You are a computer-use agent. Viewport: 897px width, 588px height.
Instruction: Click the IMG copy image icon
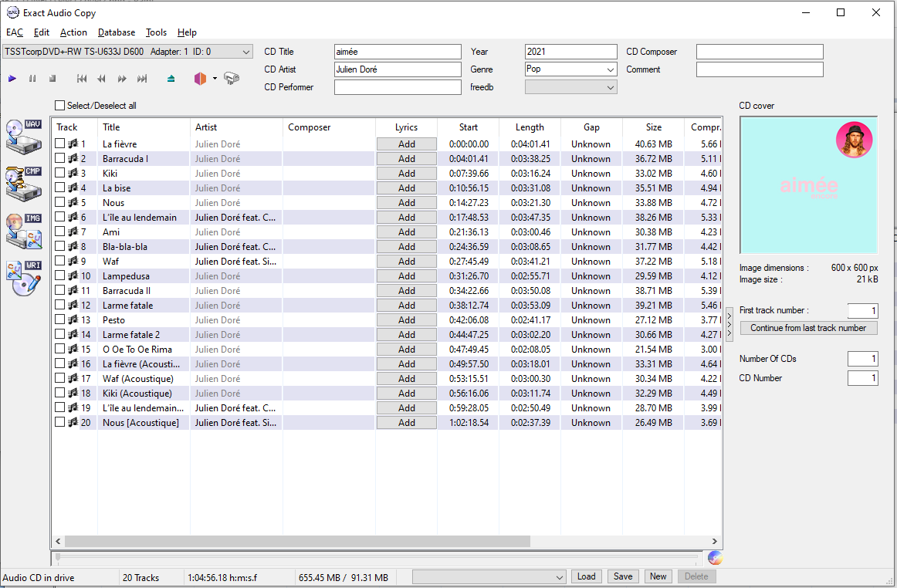pyautogui.click(x=24, y=231)
